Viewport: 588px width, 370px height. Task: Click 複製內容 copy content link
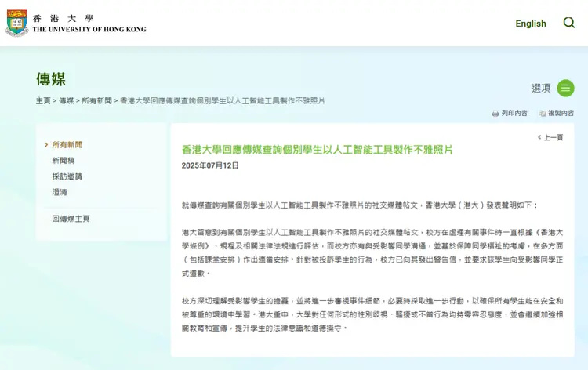(561, 113)
